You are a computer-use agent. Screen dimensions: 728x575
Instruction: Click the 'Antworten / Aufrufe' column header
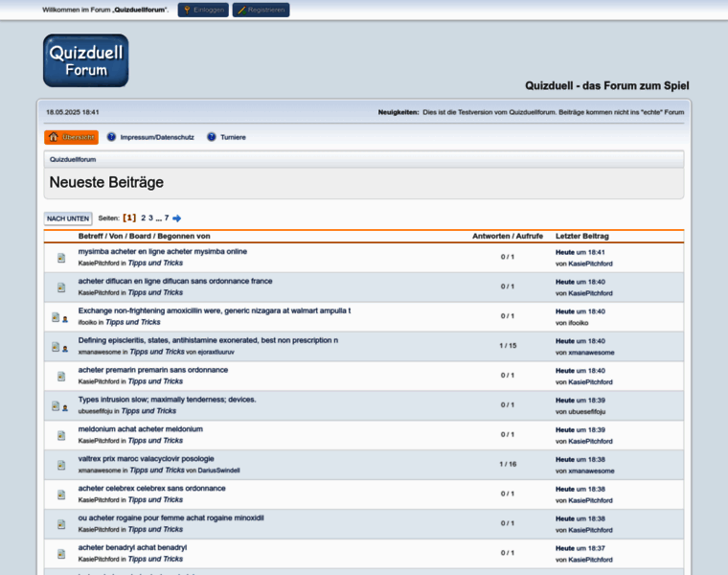(x=508, y=236)
